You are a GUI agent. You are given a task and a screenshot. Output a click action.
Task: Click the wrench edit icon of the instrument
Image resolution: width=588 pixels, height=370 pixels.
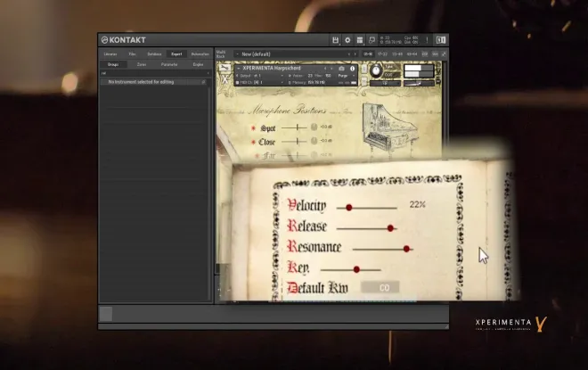point(225,68)
